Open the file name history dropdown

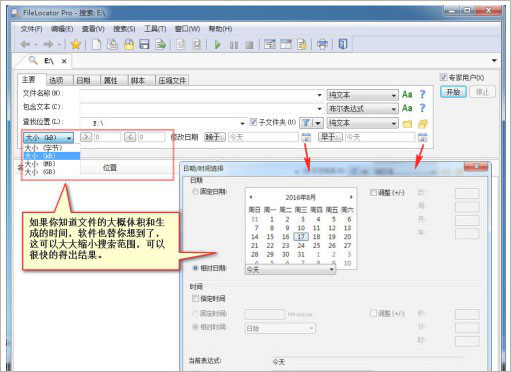pos(319,95)
